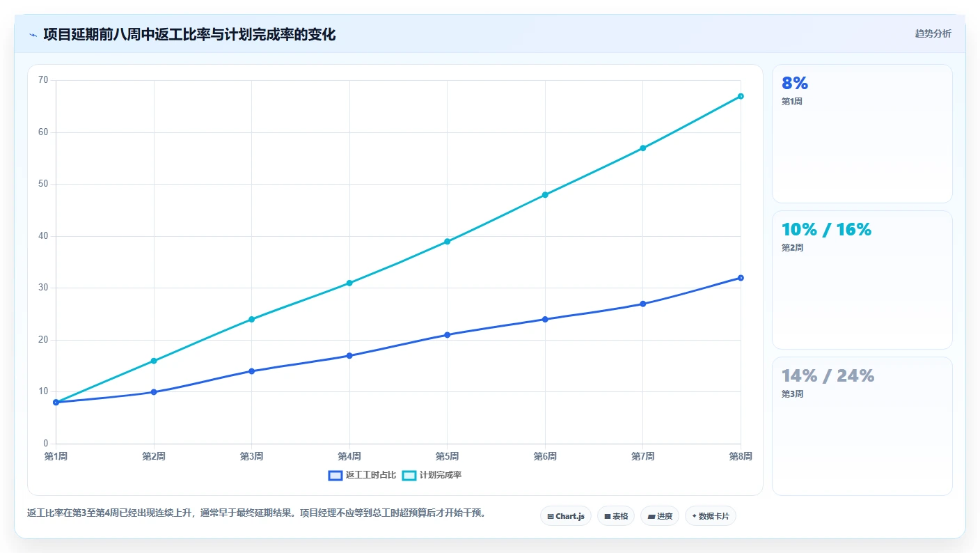Screen dimensions: 980x553
Task: Click the 返工工时占比 point at 第2周
Action: tap(154, 392)
